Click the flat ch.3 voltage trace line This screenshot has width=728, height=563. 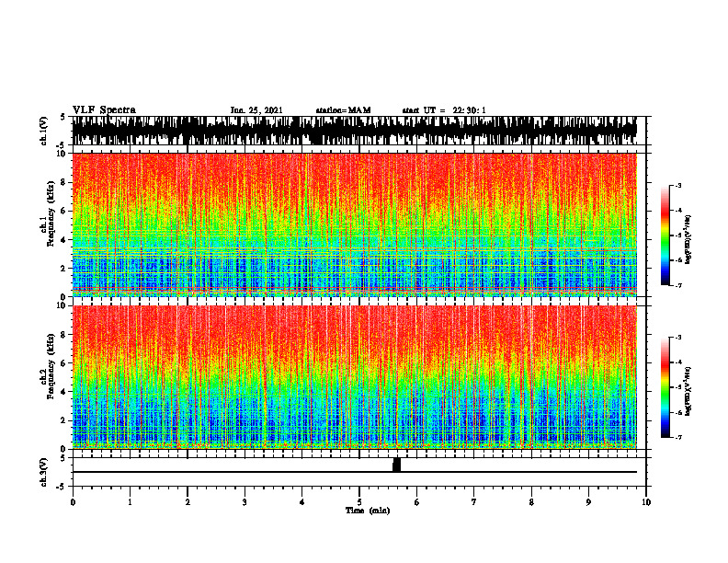click(354, 472)
